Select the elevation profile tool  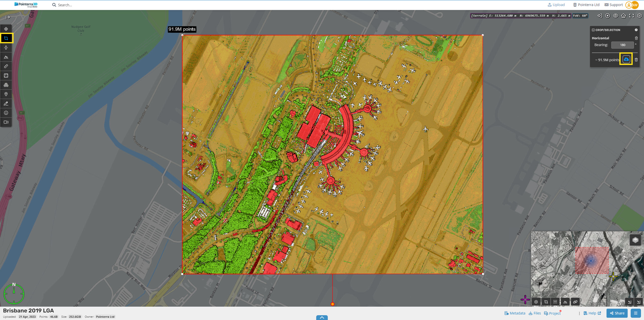click(6, 57)
